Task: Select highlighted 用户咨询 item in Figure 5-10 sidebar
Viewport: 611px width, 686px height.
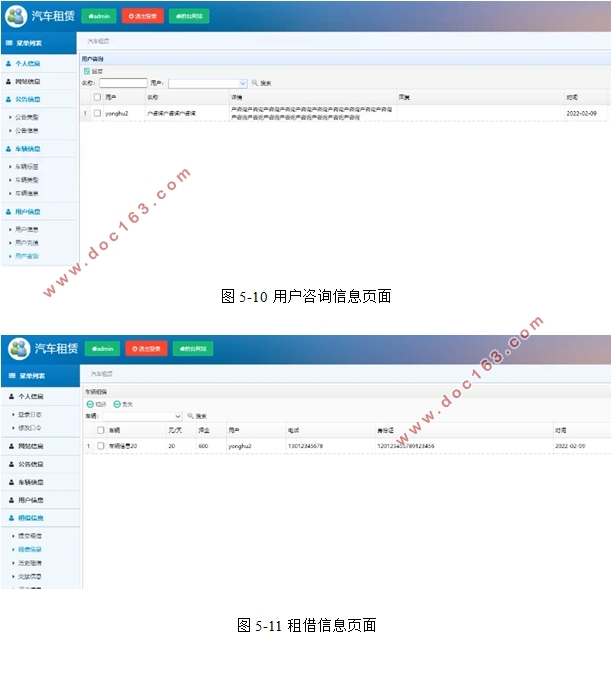Action: click(27, 256)
